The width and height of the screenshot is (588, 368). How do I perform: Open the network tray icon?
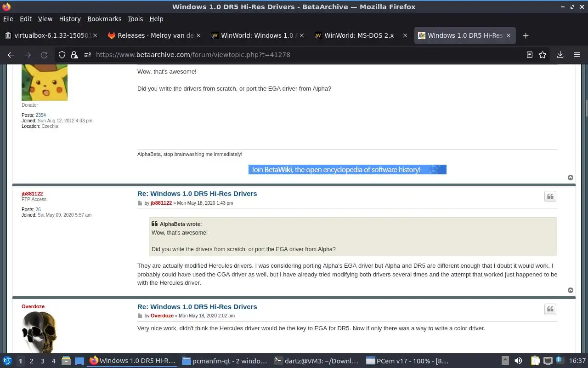pos(548,361)
